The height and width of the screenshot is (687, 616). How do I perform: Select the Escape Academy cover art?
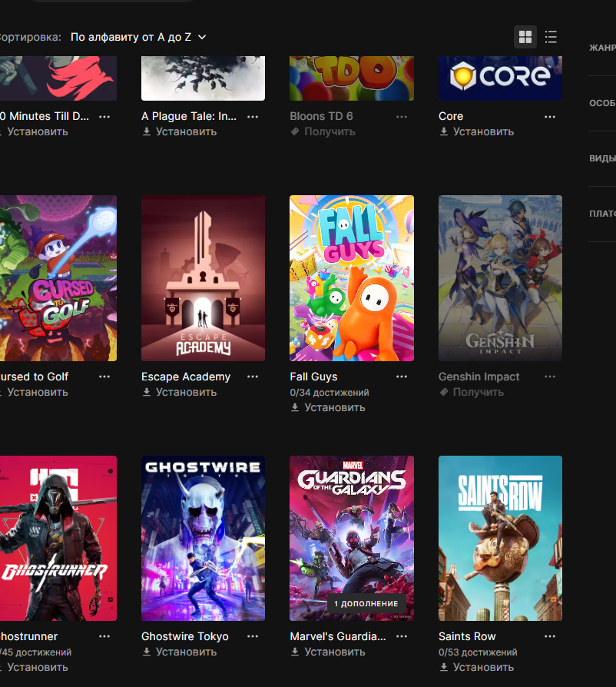tap(203, 278)
